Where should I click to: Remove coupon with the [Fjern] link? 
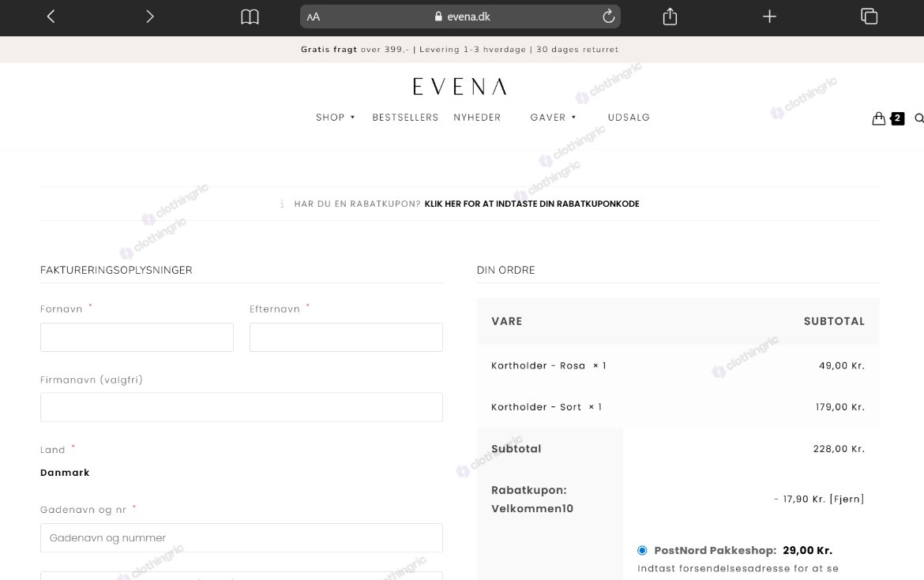click(x=847, y=500)
